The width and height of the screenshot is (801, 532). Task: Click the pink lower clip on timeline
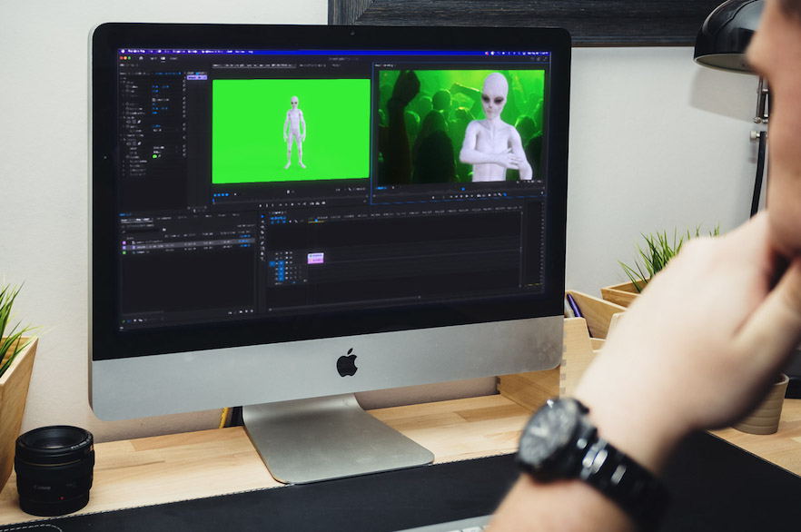(315, 261)
